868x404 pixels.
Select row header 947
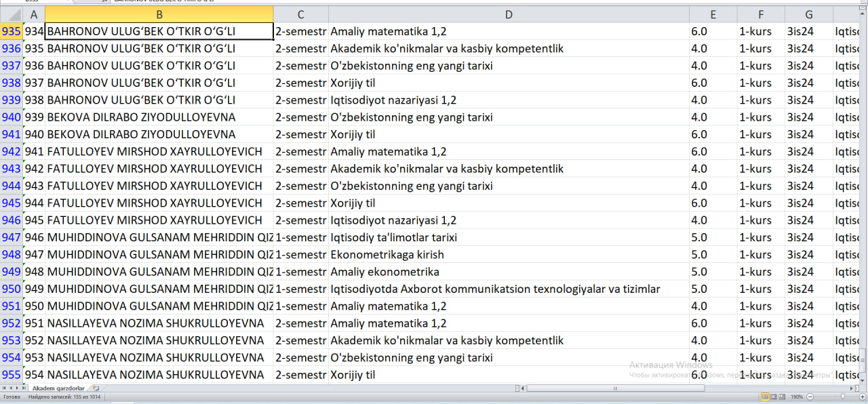[12, 237]
